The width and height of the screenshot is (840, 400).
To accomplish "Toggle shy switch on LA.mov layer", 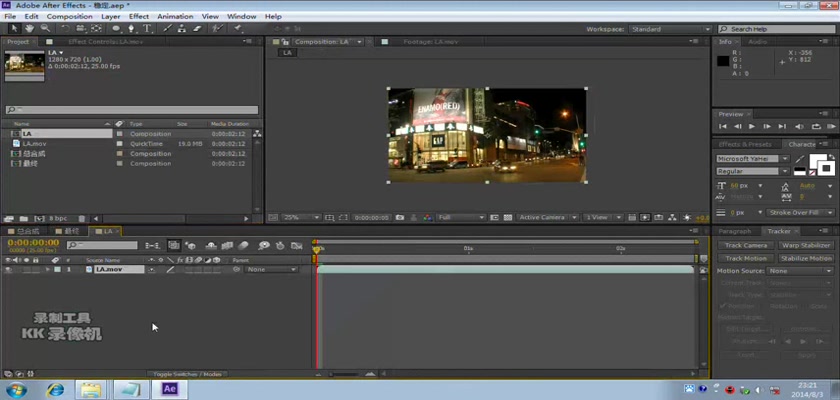I will [x=152, y=270].
